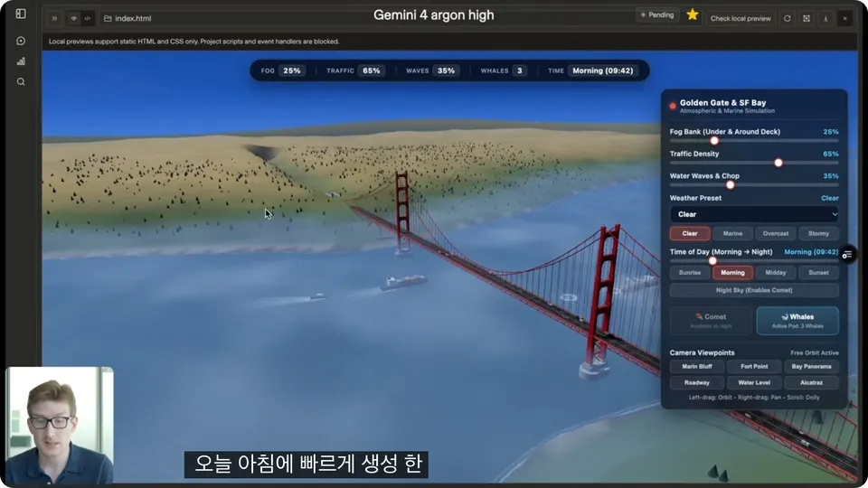The image size is (868, 488).
Task: Click Time of Day slider handle
Action: point(712,260)
